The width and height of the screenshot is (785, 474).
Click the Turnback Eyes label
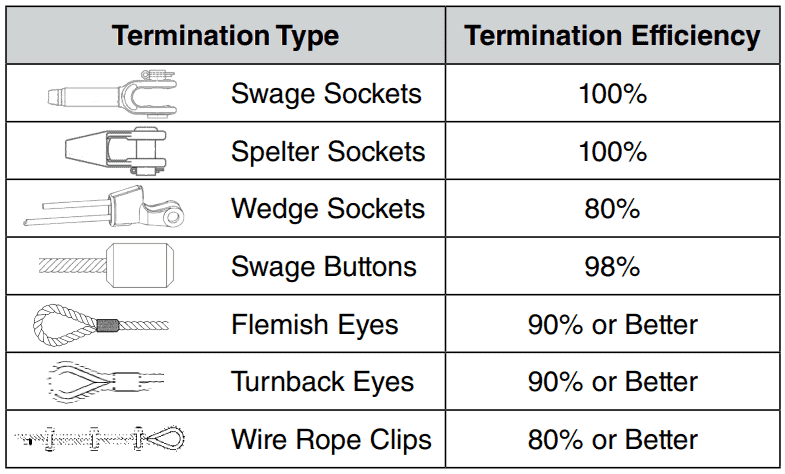pos(322,382)
